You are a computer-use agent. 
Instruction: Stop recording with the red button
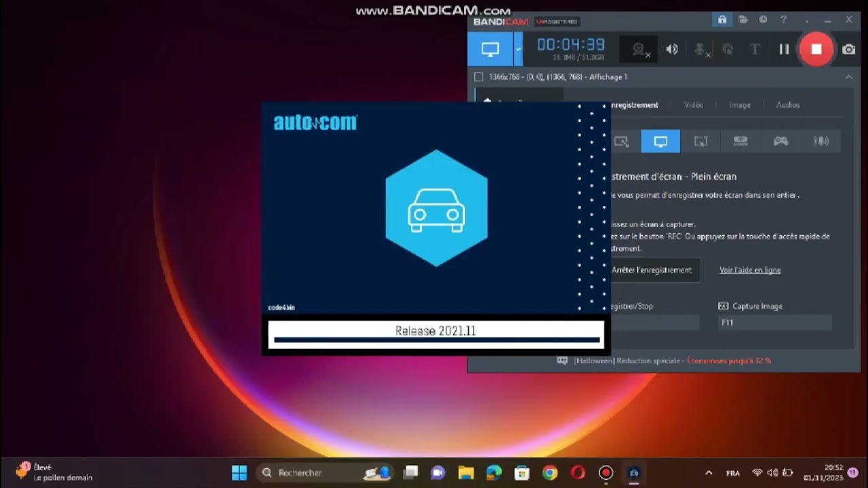(x=816, y=49)
